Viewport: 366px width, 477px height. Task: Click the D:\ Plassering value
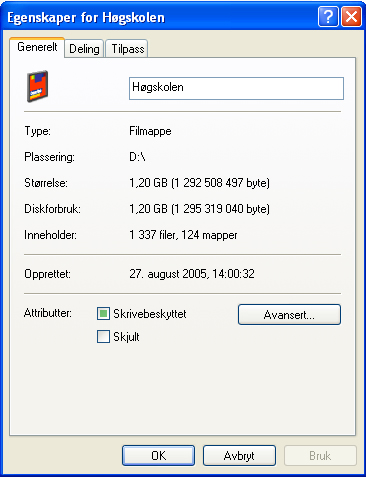coord(137,157)
